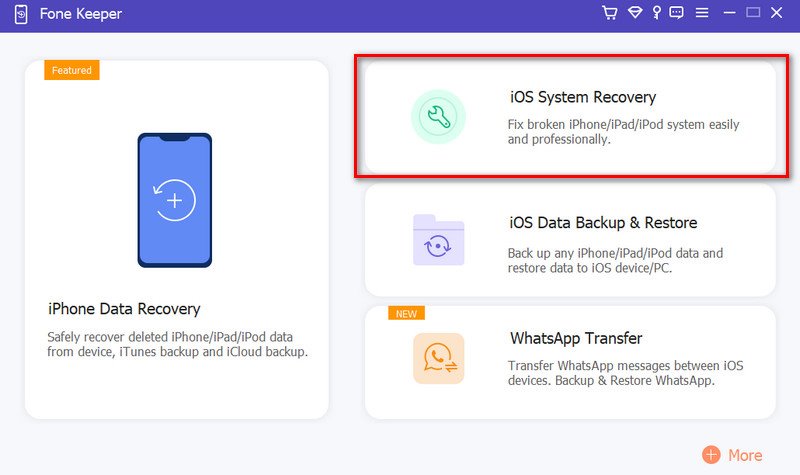Screen dimensions: 800x475
Task: Open iPhone Data Recovery title
Action: click(124, 309)
